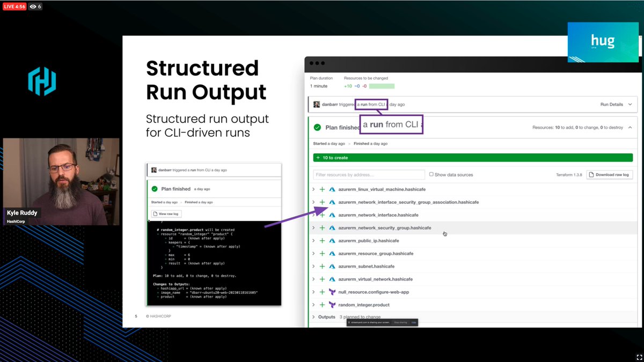Click Kyle Ruddy's webcam video

pyautogui.click(x=61, y=181)
